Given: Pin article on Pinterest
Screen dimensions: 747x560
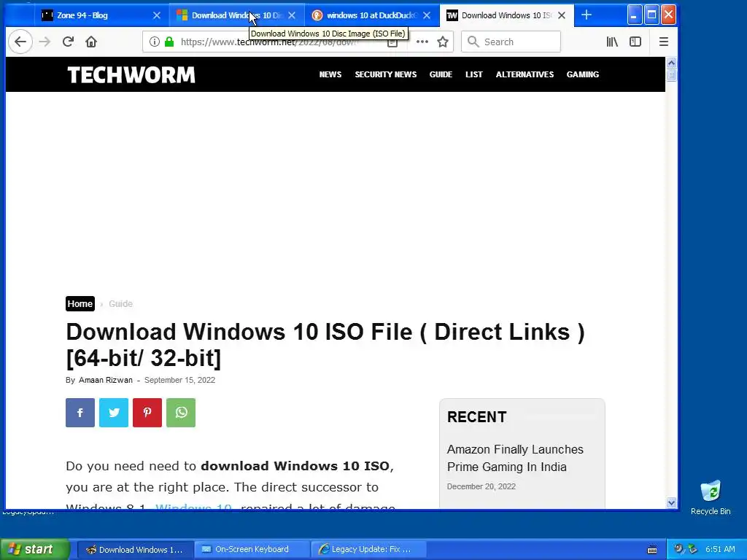Looking at the screenshot, I should coord(147,413).
